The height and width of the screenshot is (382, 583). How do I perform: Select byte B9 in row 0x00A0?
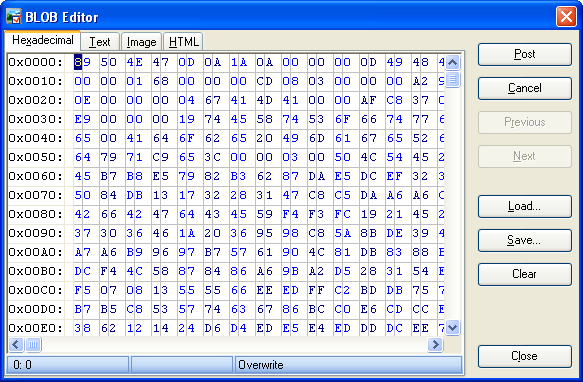[x=134, y=252]
